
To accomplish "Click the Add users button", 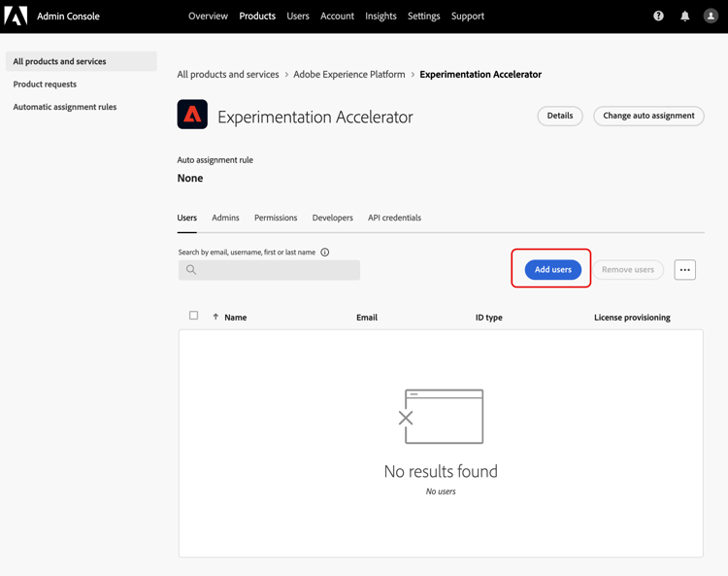I will 553,270.
